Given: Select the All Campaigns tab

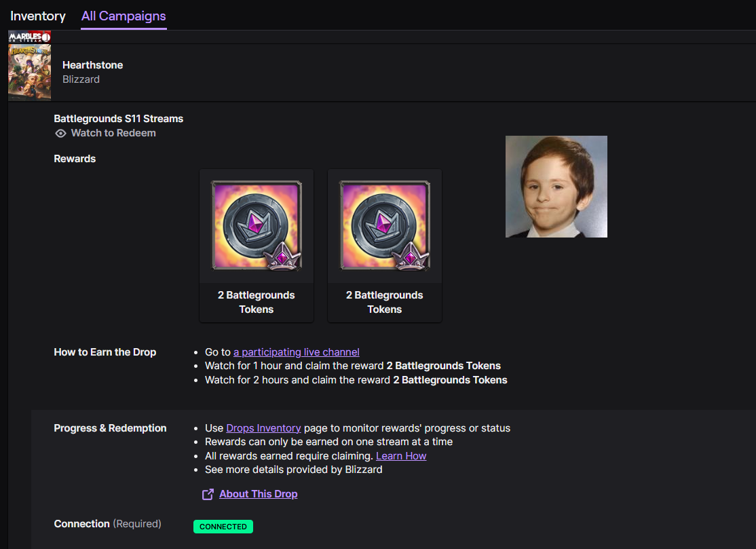Looking at the screenshot, I should click(x=124, y=16).
